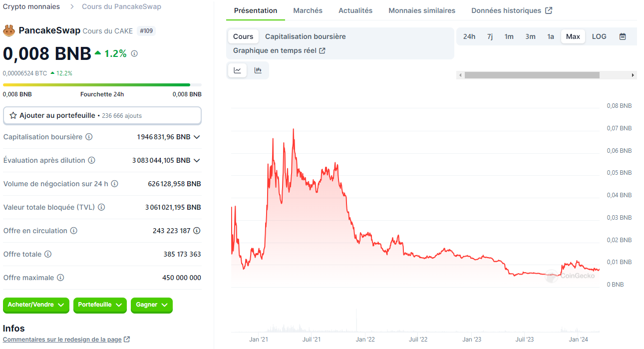This screenshot has width=644, height=349.
Task: Select the line chart view icon
Action: point(238,70)
